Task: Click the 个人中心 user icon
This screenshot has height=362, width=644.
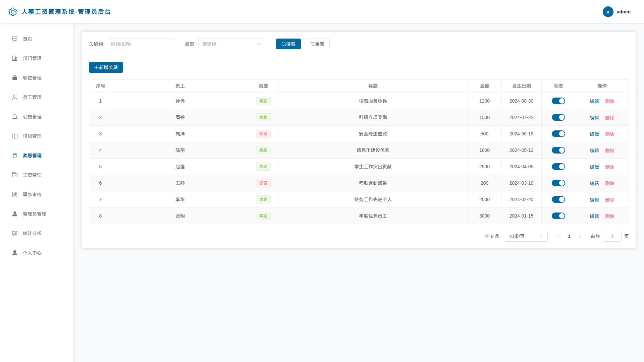Action: pyautogui.click(x=15, y=253)
